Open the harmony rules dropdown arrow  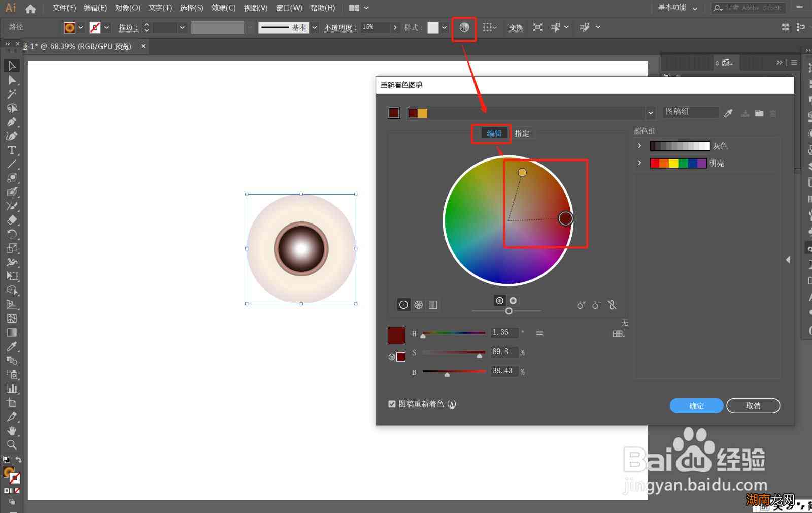pyautogui.click(x=651, y=113)
